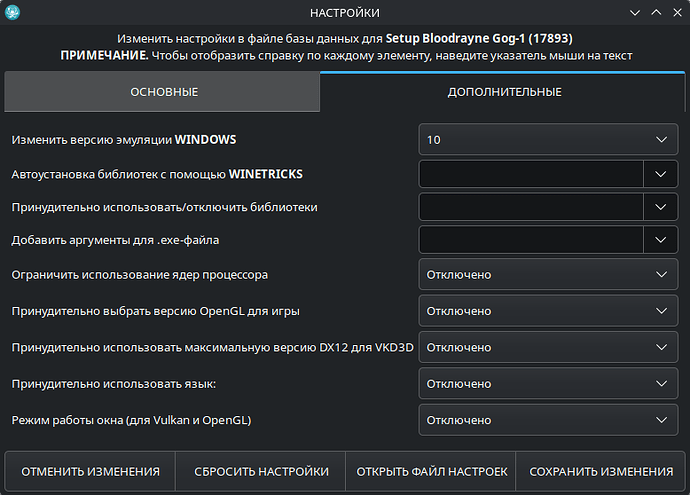The height and width of the screenshot is (495, 690).
Task: Click the .exe file arguments input field
Action: coord(531,240)
